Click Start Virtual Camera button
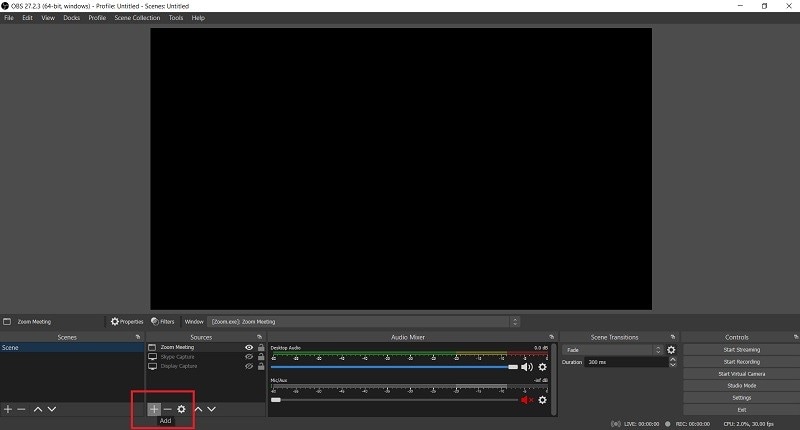Viewport: 800px width, 430px height. point(741,374)
